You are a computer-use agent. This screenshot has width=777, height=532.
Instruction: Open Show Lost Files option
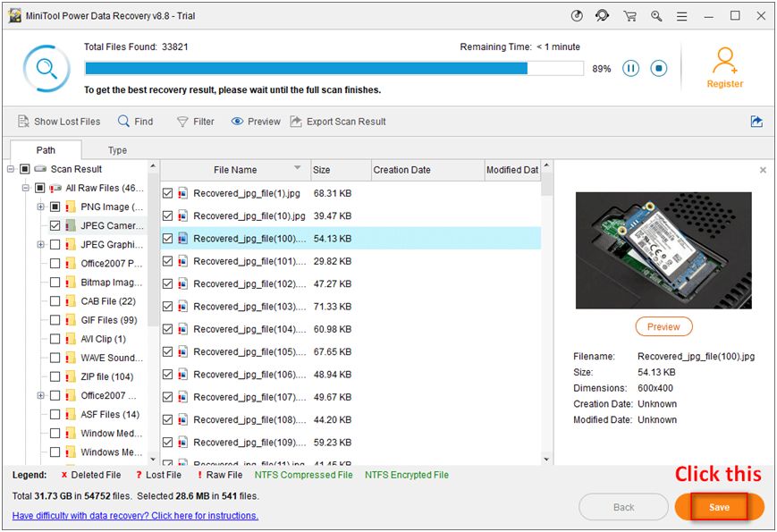59,122
